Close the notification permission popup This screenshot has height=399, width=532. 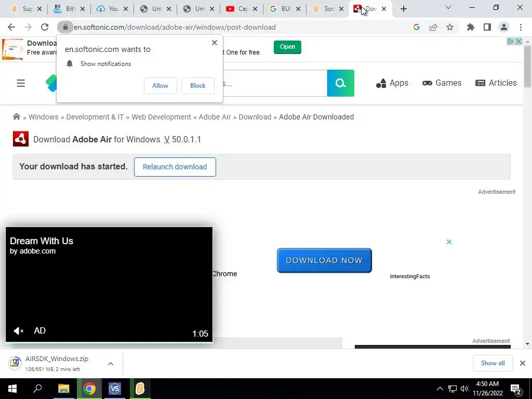tap(215, 43)
